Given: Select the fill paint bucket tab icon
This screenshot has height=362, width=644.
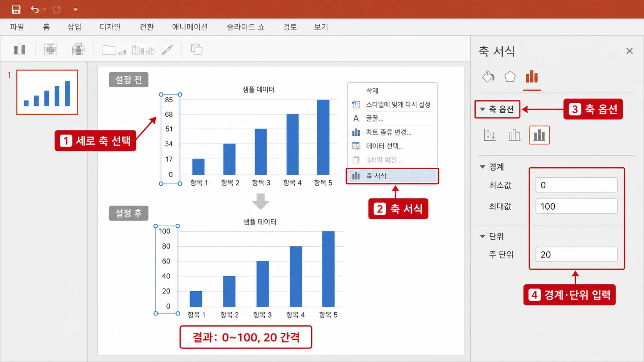Looking at the screenshot, I should click(x=488, y=77).
